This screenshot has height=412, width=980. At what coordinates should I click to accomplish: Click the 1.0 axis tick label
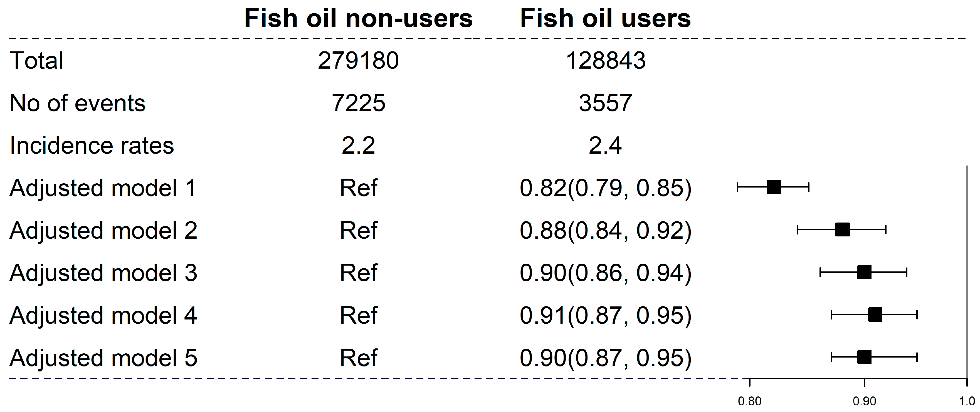pyautogui.click(x=966, y=401)
